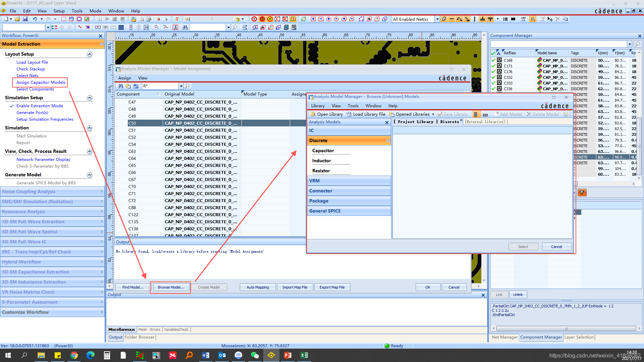Switch to the Net Manager tab
The height and width of the screenshot is (362, 644).
[504, 337]
